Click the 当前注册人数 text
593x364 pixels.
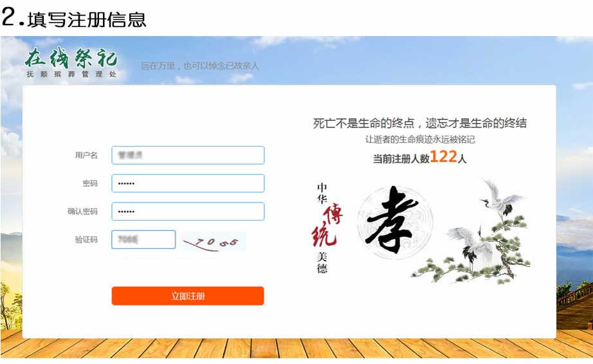click(x=401, y=159)
